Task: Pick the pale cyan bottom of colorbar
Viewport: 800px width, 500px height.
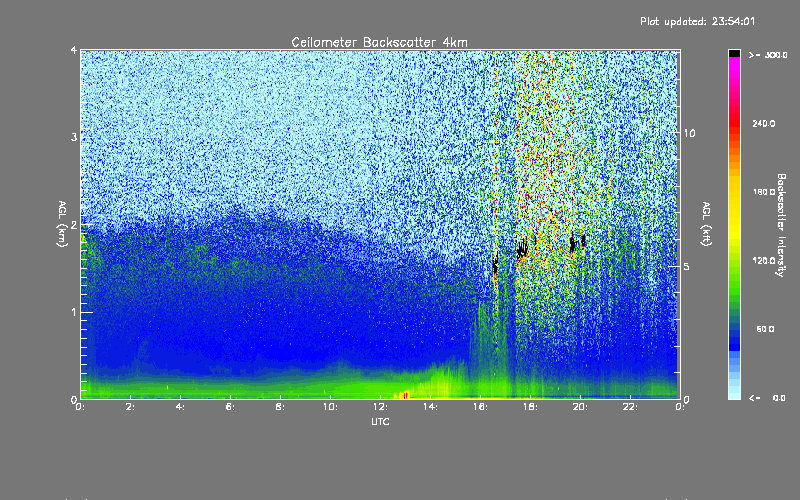Action: [734, 395]
